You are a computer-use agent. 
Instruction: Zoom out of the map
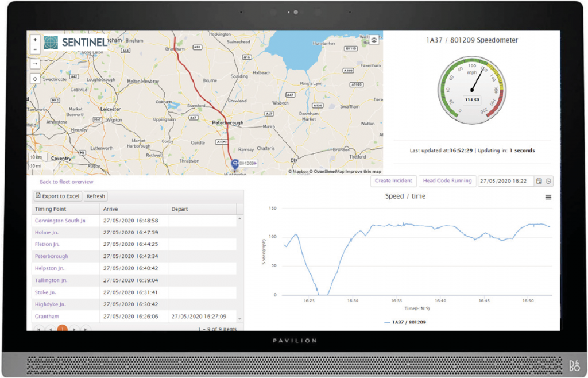pos(35,49)
